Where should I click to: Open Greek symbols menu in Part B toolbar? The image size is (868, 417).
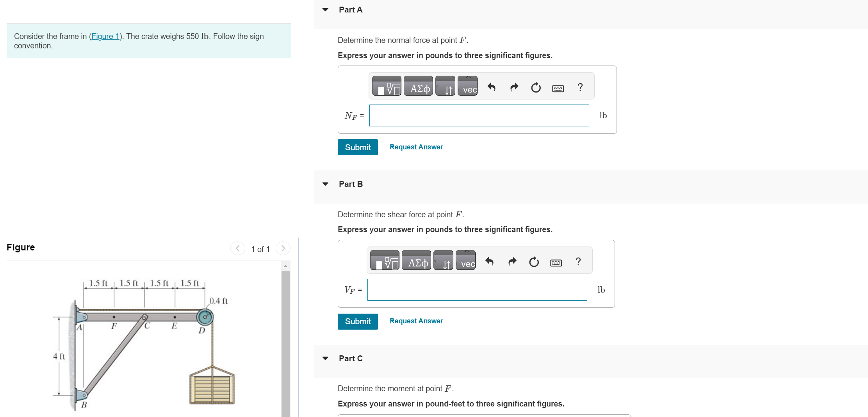pos(416,261)
